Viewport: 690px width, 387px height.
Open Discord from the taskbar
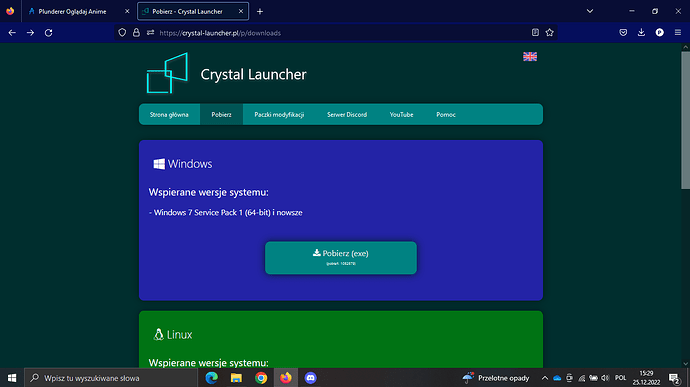point(310,378)
